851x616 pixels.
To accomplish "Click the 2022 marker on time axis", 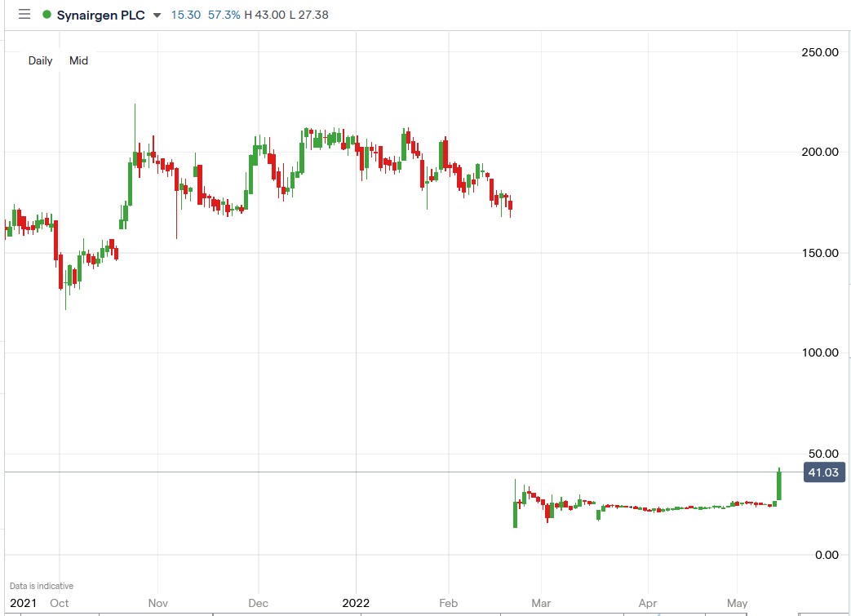I will pos(355,603).
